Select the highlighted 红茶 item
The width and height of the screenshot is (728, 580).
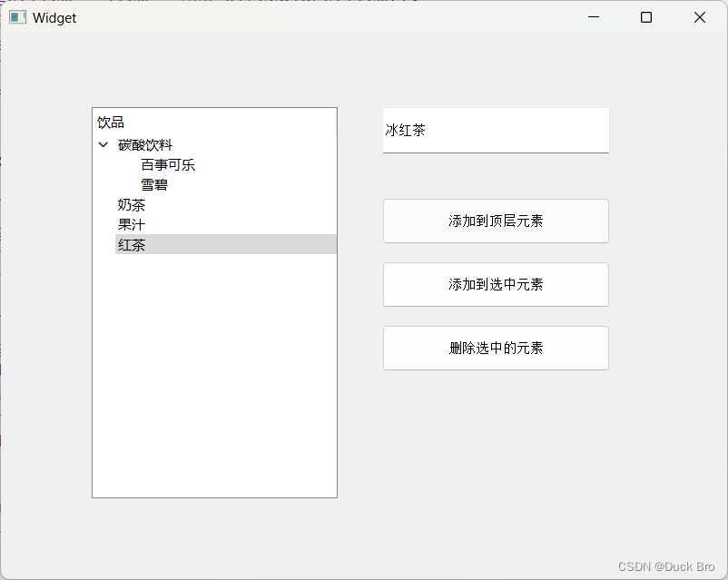(x=132, y=244)
